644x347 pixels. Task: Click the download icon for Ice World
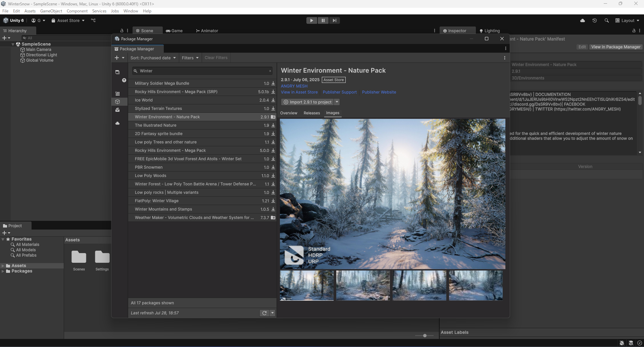pos(273,100)
